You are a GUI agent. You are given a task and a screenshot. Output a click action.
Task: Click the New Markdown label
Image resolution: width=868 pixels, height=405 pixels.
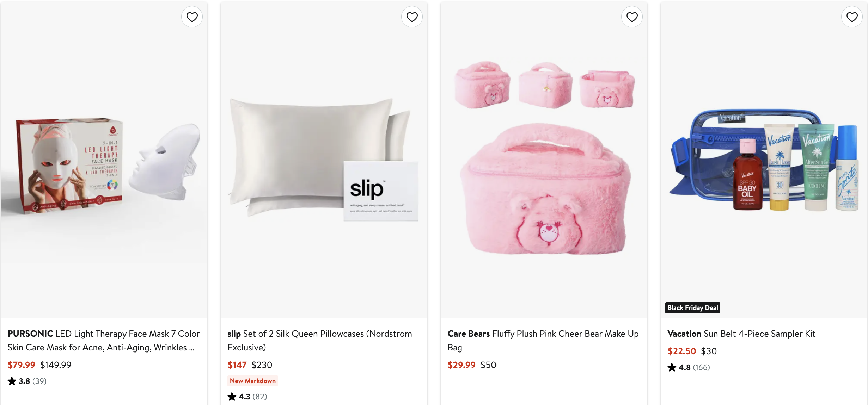(x=252, y=381)
